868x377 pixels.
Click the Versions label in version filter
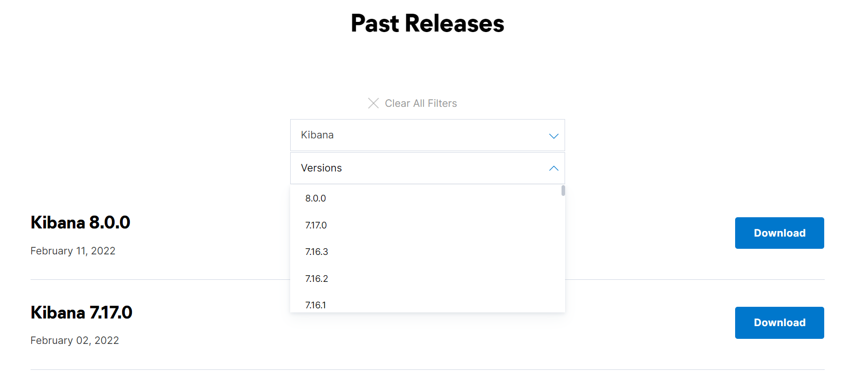(321, 168)
